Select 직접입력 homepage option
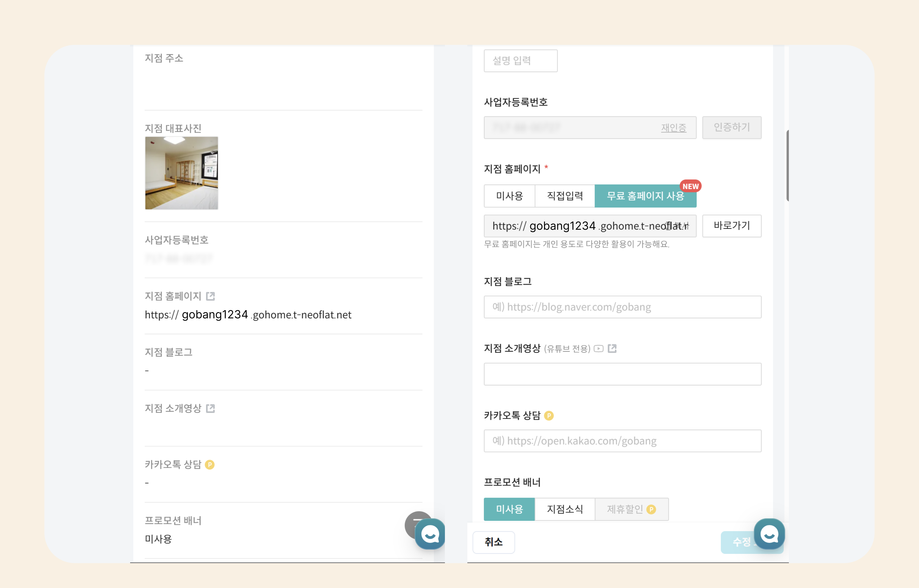This screenshot has width=919, height=588. (565, 196)
